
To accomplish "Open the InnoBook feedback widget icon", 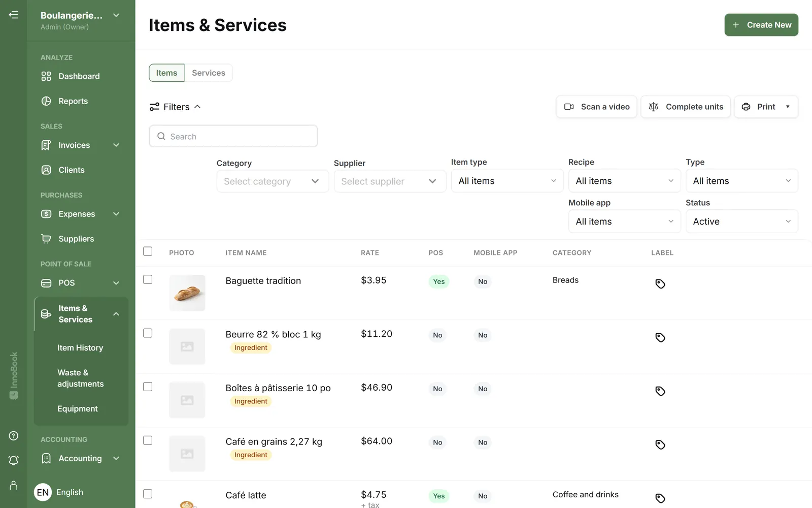I will point(14,395).
